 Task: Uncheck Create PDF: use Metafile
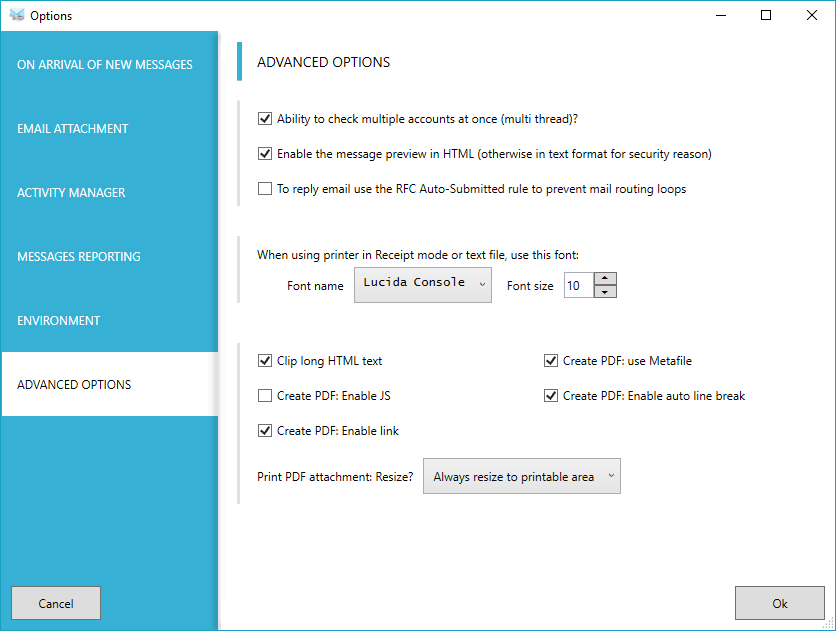(551, 361)
